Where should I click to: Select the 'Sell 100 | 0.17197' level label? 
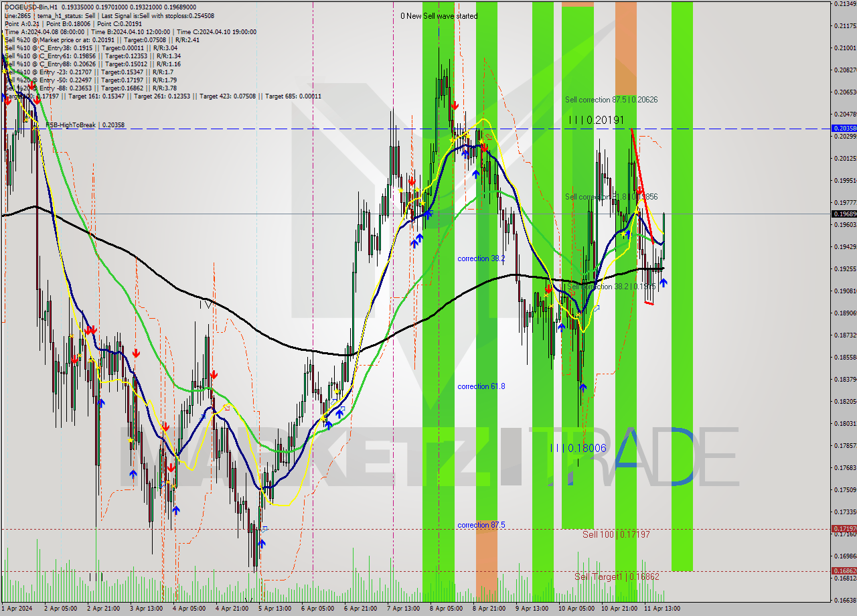[x=616, y=534]
